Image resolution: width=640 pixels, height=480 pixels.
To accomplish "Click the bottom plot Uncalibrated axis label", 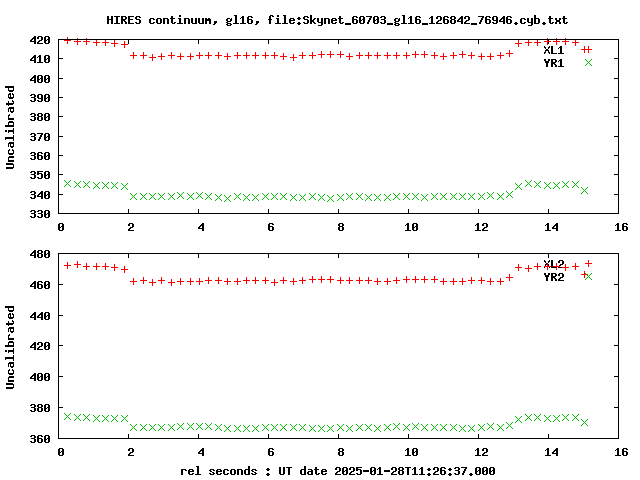I will point(10,347).
